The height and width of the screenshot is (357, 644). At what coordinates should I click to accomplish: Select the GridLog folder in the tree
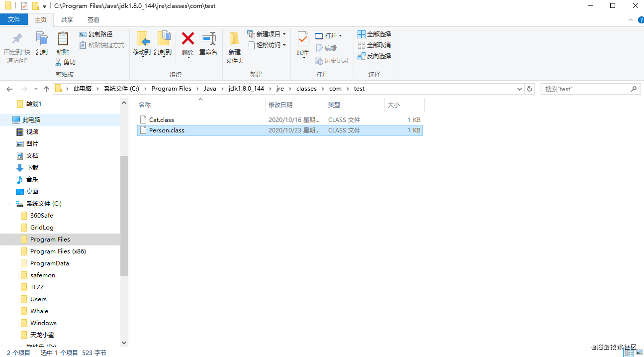pyautogui.click(x=37, y=228)
